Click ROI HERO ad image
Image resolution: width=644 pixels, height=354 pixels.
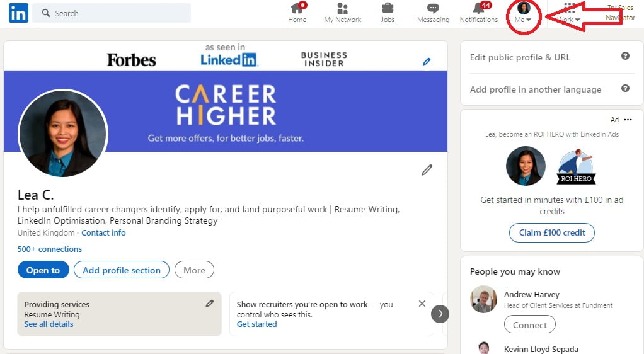pos(576,167)
